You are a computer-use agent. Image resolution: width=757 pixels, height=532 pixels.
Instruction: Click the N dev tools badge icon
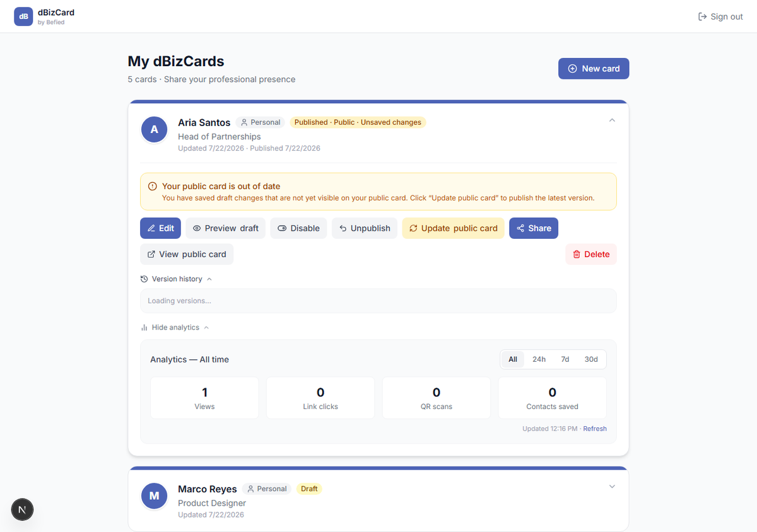(22, 509)
